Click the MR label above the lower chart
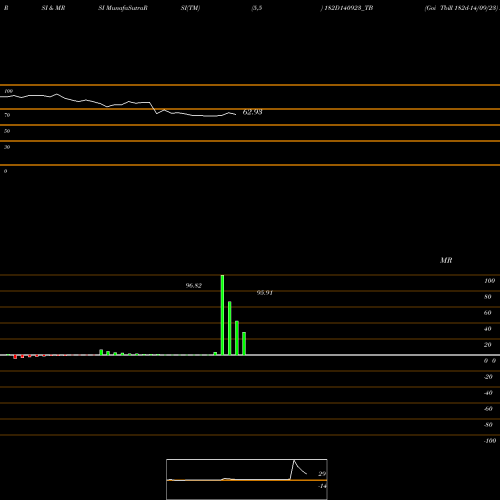 pos(446,260)
